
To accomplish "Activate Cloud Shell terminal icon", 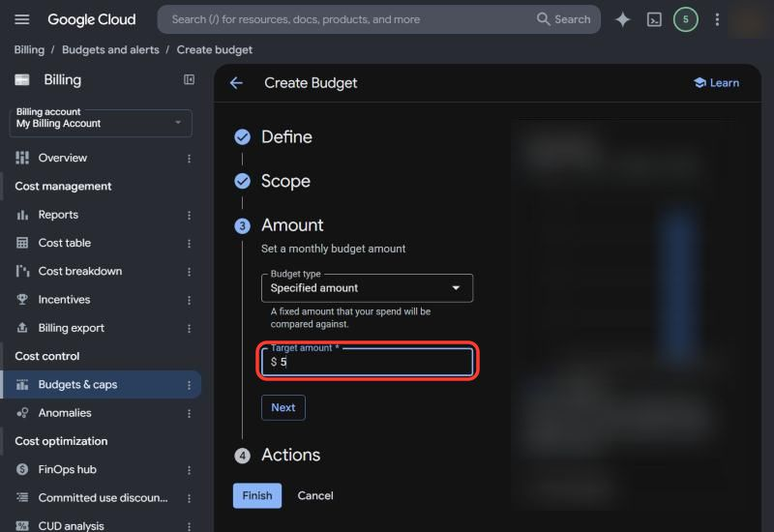I will pos(654,19).
